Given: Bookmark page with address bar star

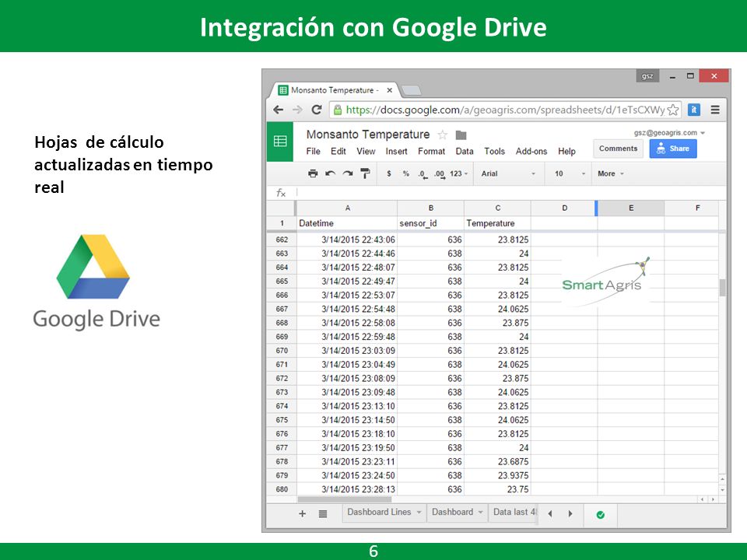Looking at the screenshot, I should (672, 110).
